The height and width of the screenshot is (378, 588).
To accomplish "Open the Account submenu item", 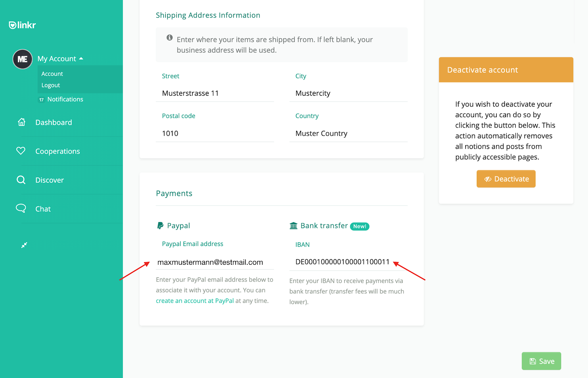I will pos(52,74).
